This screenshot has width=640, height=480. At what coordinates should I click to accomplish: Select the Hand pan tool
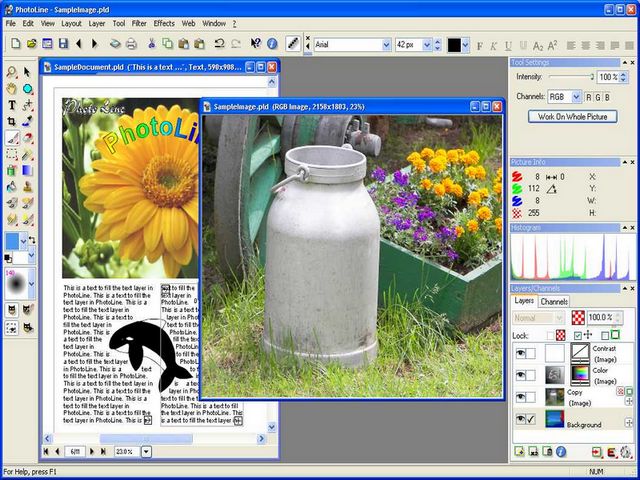tap(11, 89)
